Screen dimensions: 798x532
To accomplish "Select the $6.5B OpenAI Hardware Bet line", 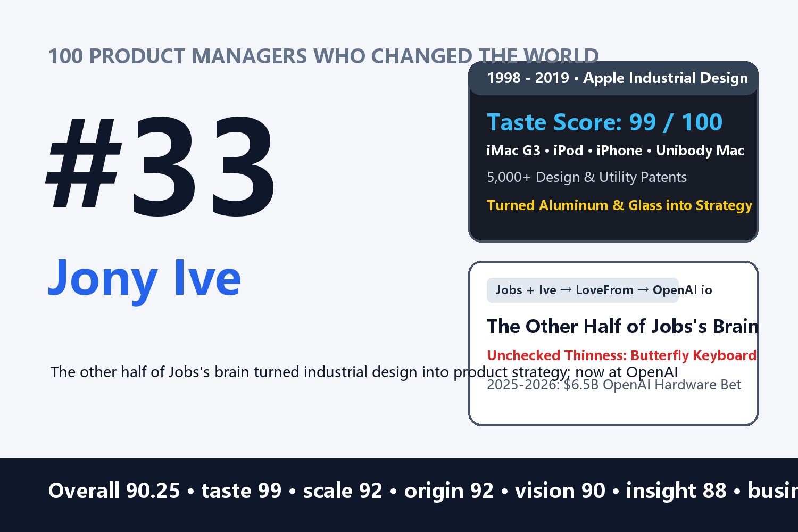I will [614, 385].
